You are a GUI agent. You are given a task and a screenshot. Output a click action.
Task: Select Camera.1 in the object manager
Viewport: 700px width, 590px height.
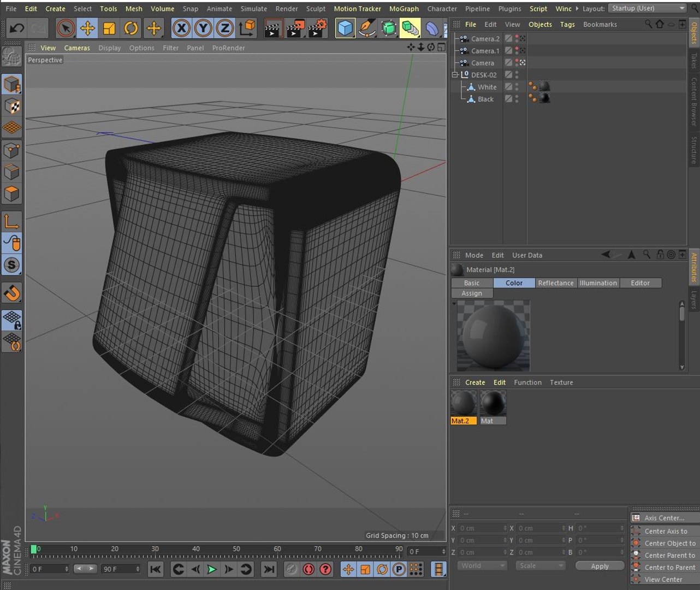[485, 51]
